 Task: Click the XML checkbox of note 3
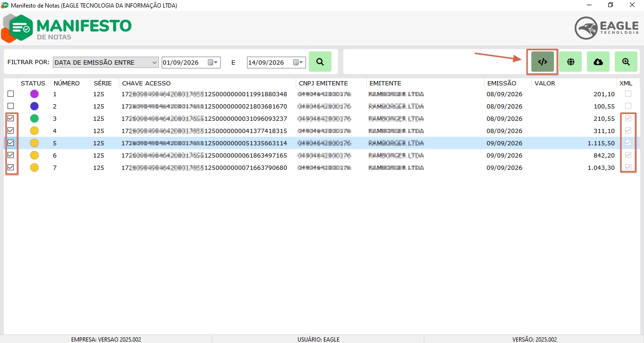628,118
